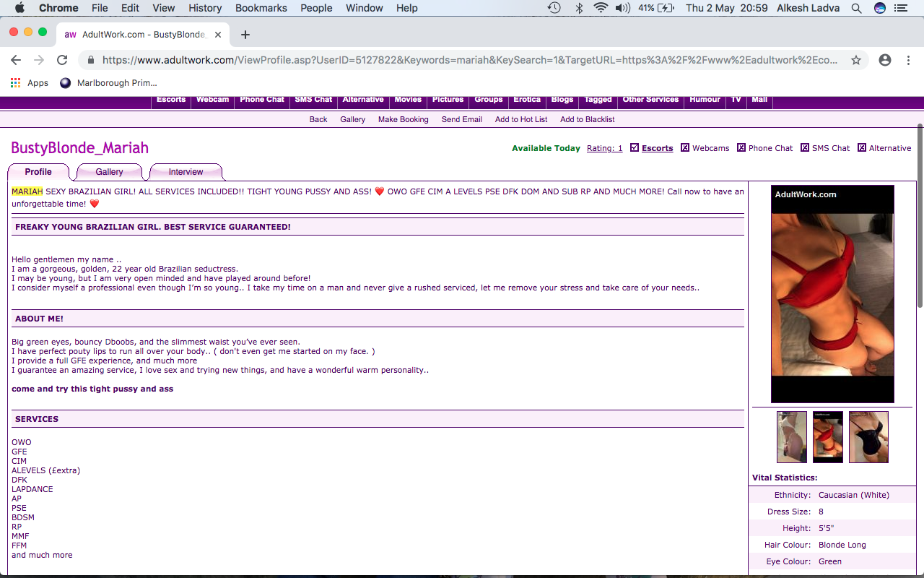Click Gallery link in the sub-navigation

[353, 119]
